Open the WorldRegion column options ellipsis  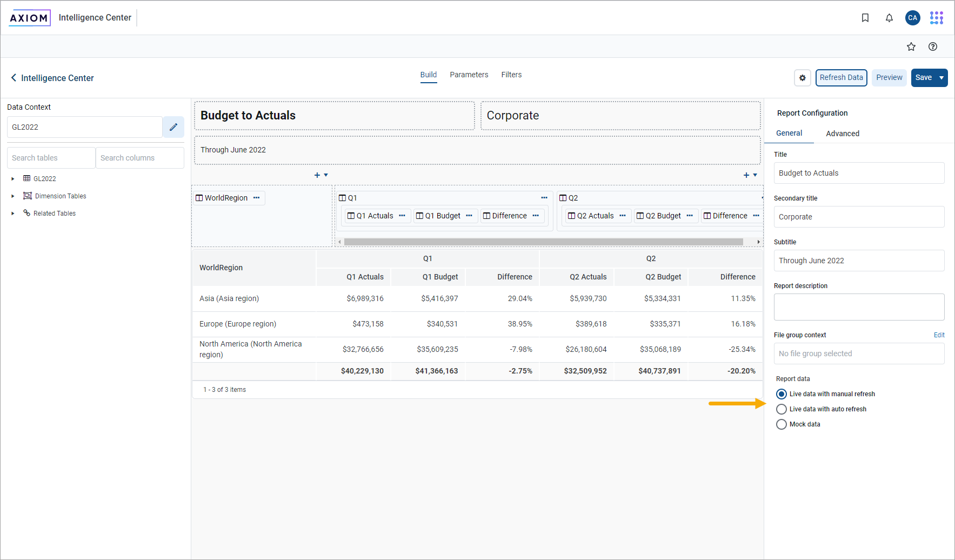pos(257,198)
